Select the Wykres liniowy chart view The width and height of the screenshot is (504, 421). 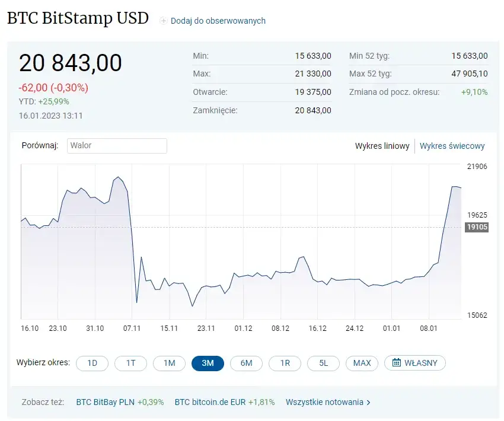[382, 146]
